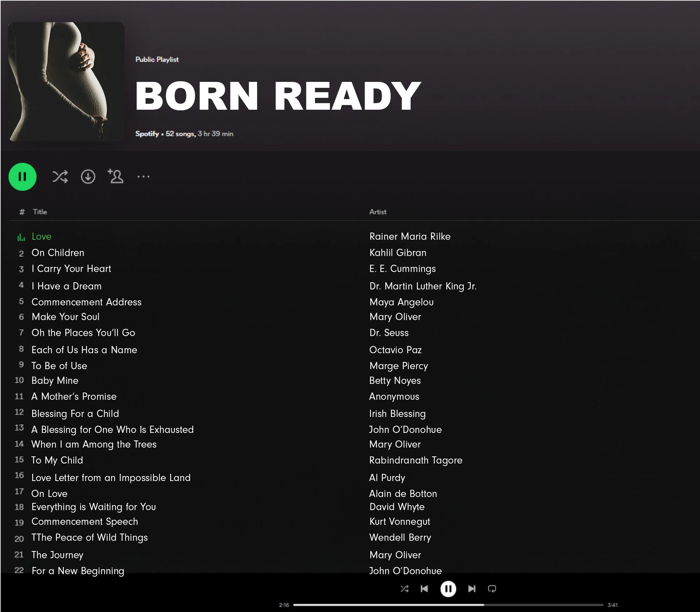Toggle shuffle mode in the toolbar
This screenshot has width=700, height=612.
click(60, 177)
